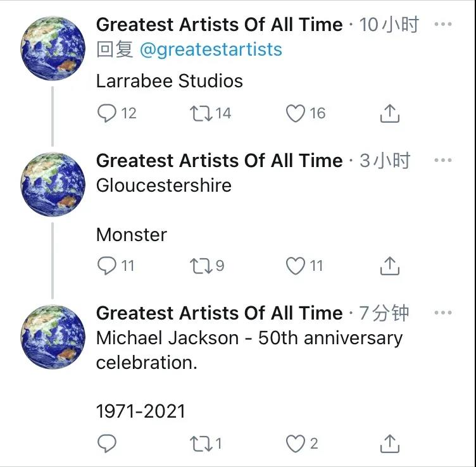Screen dimensions: 476x467
Task: Open more options for Gloucestershire tweet
Action: (x=443, y=160)
